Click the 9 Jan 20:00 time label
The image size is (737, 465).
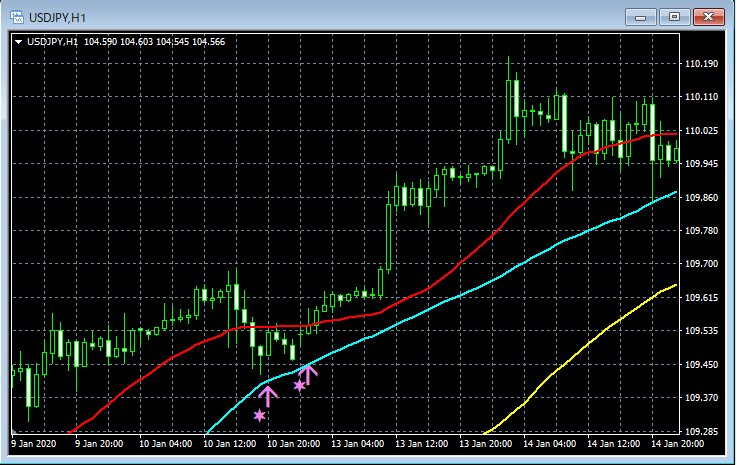(99, 444)
